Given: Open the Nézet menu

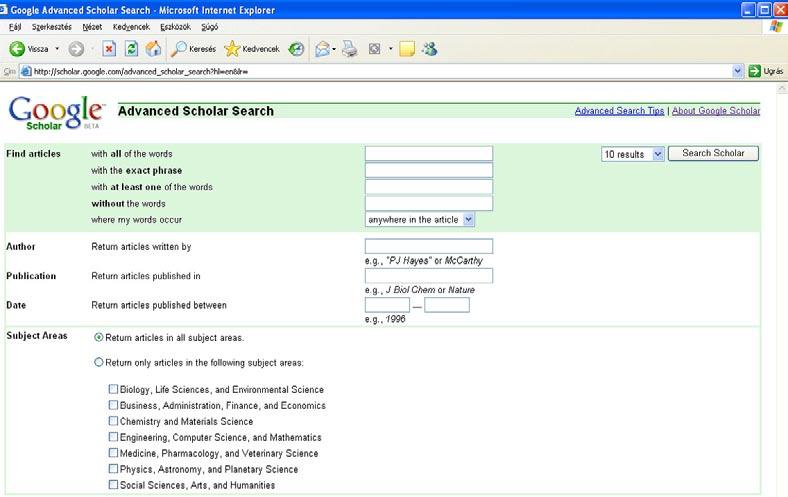Looking at the screenshot, I should pos(92,27).
